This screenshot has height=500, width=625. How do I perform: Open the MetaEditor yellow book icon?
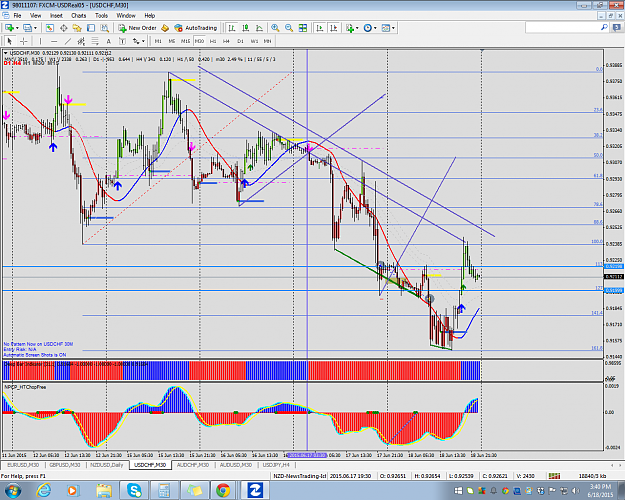165,28
